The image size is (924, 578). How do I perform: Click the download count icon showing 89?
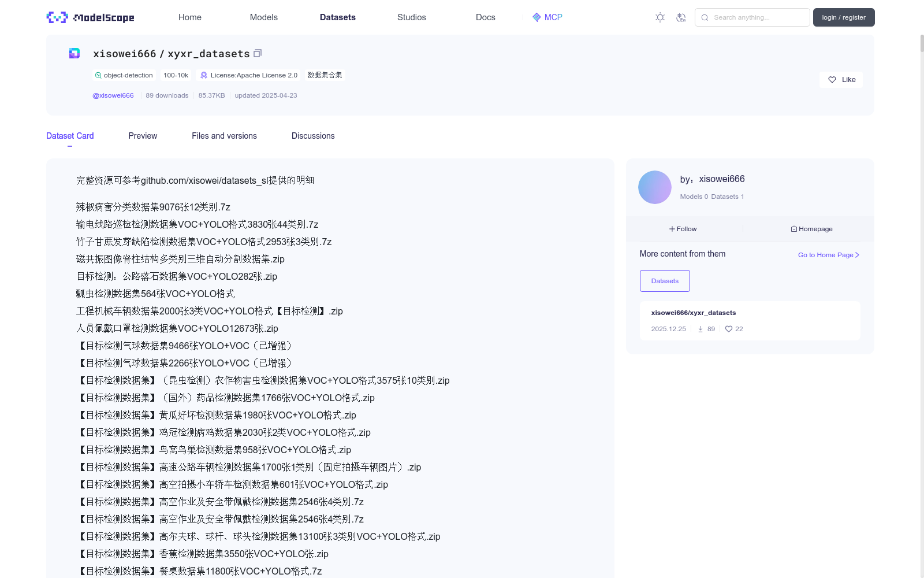(x=701, y=329)
